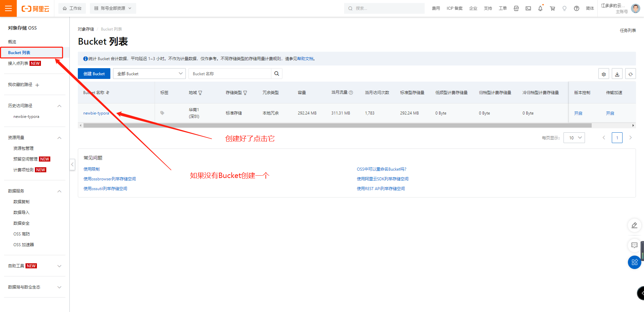Viewport: 644px width, 312px height.
Task: Expand the 自助工具 section
Action: (59, 266)
